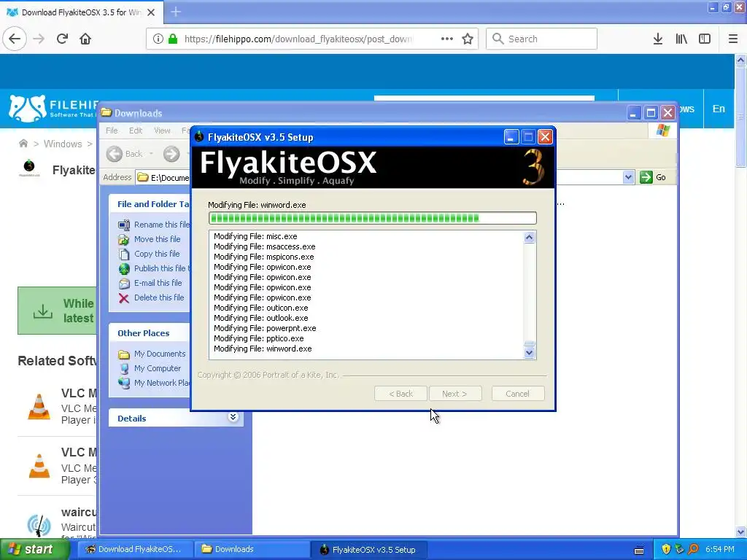Click Cancel button in FlyakiteOSX Setup
Image resolution: width=747 pixels, height=560 pixels.
coord(517,394)
